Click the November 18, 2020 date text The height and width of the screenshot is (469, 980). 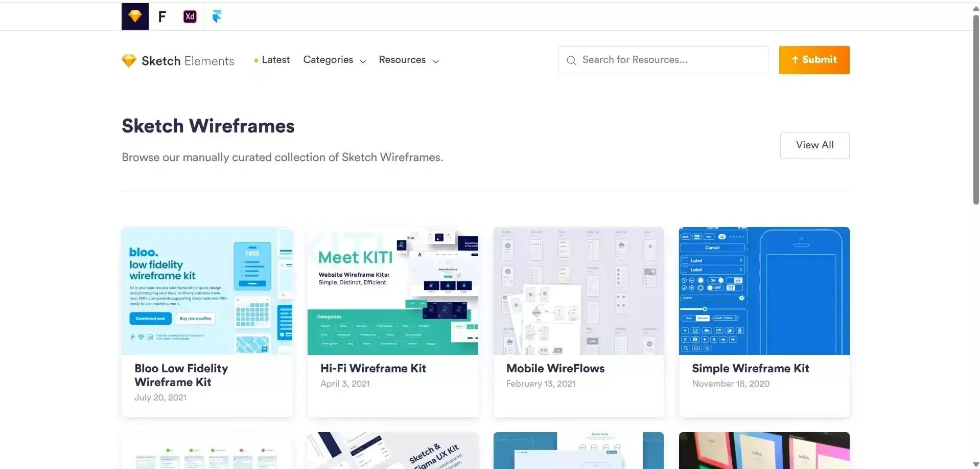click(x=731, y=384)
